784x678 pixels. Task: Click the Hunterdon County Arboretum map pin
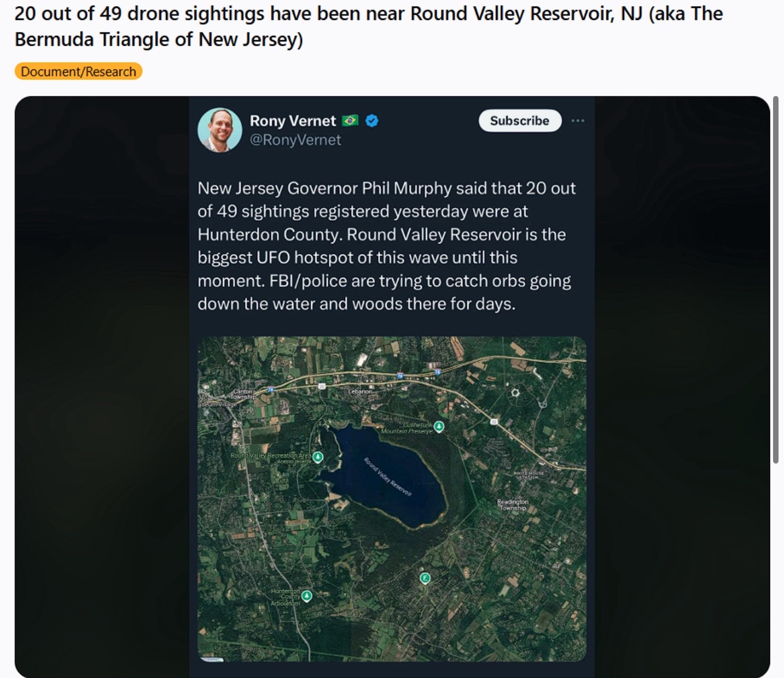pos(307,595)
